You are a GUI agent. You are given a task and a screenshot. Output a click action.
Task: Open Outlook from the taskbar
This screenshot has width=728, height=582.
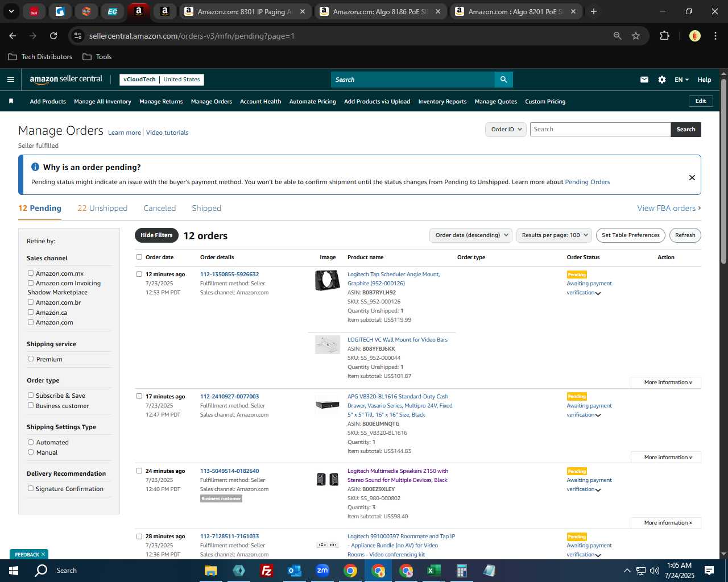click(294, 571)
